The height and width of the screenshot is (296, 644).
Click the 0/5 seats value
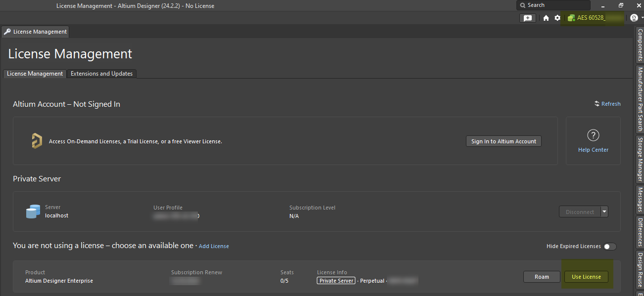pos(285,281)
